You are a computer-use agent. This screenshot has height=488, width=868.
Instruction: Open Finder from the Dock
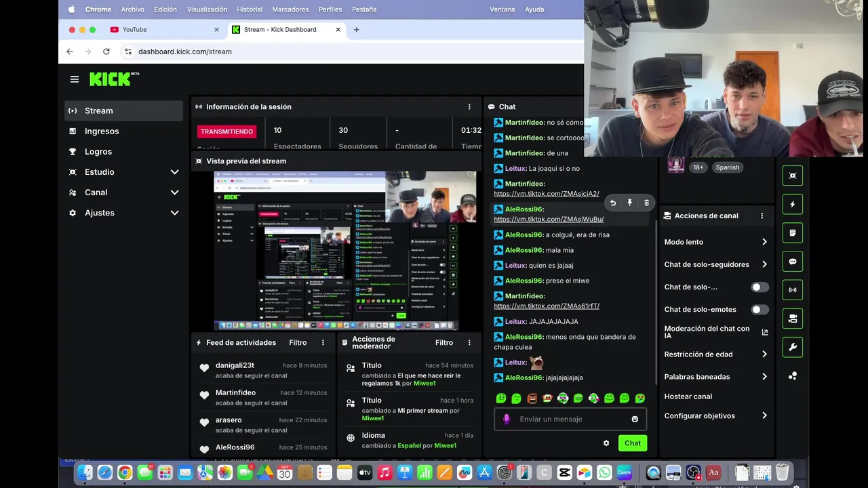85,473
